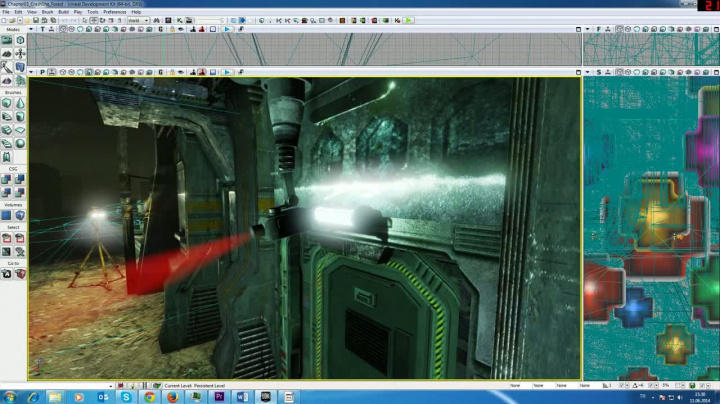
Task: Click the main toolbar slider
Action: 209,20
